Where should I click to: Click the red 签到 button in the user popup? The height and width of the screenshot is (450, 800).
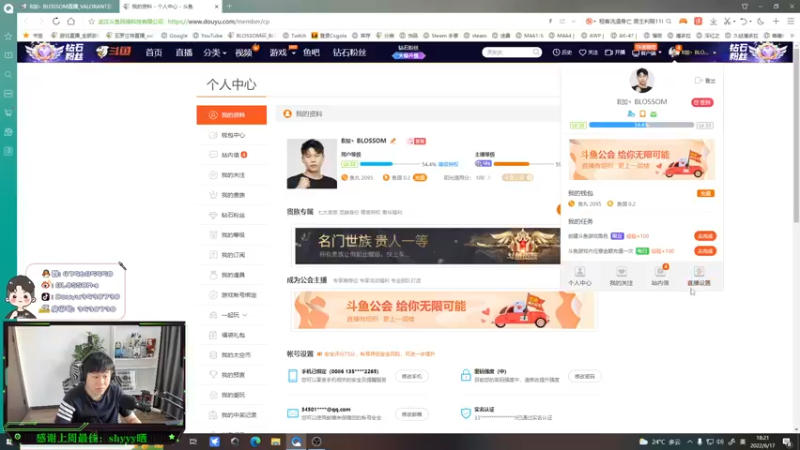coord(703,103)
